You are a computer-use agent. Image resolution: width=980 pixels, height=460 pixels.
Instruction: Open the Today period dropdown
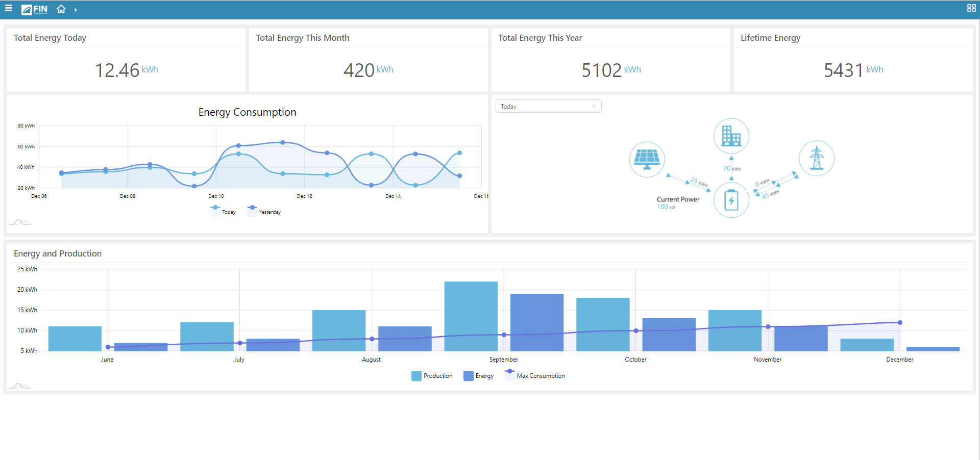point(548,106)
